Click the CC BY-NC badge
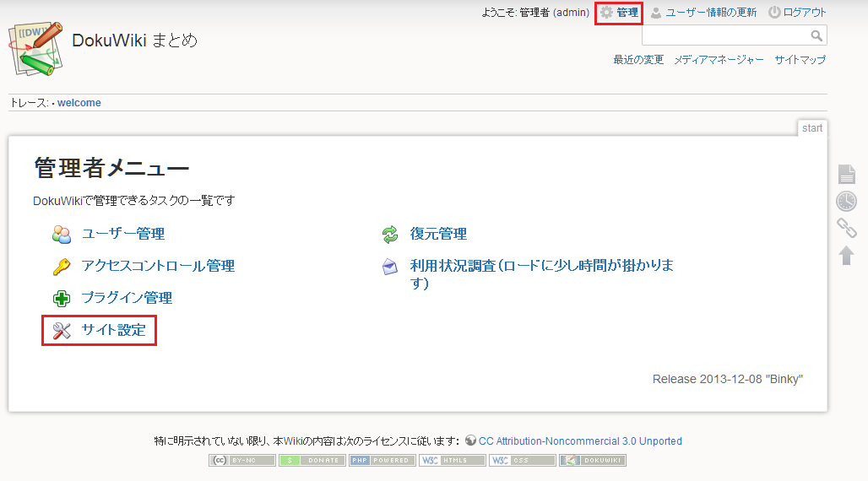The height and width of the screenshot is (481, 868). click(x=242, y=461)
